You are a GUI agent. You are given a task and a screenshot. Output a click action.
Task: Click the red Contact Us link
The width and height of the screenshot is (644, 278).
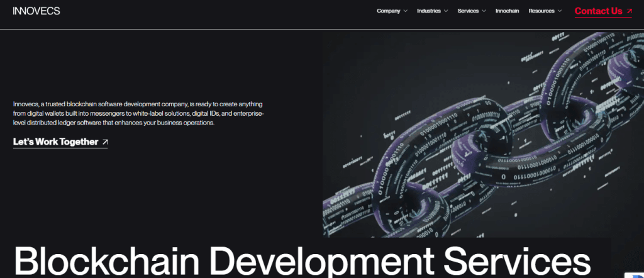click(x=598, y=11)
